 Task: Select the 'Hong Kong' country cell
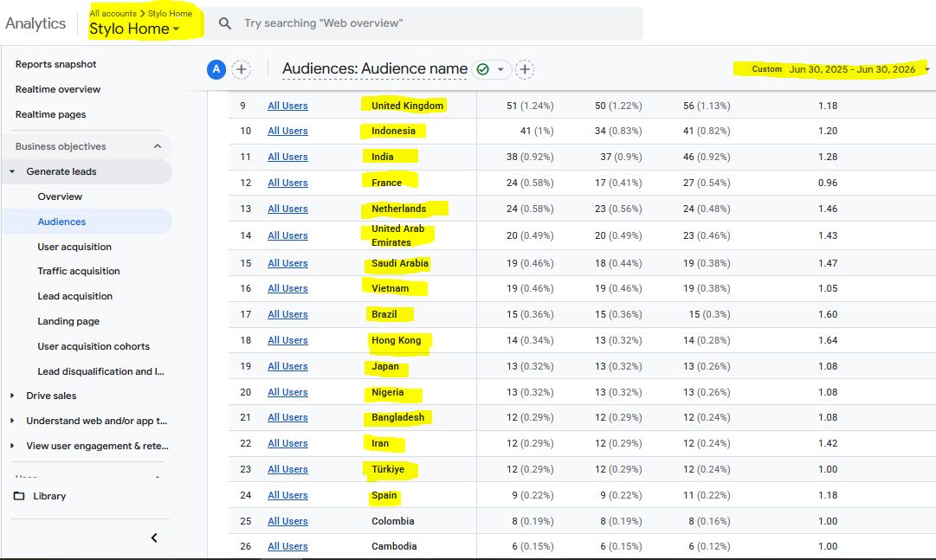pyautogui.click(x=396, y=340)
